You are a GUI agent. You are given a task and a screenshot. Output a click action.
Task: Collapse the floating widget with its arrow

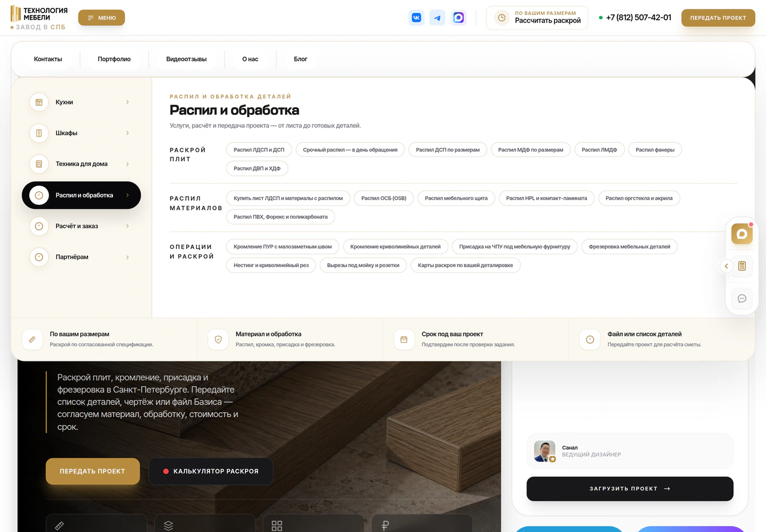click(x=727, y=266)
